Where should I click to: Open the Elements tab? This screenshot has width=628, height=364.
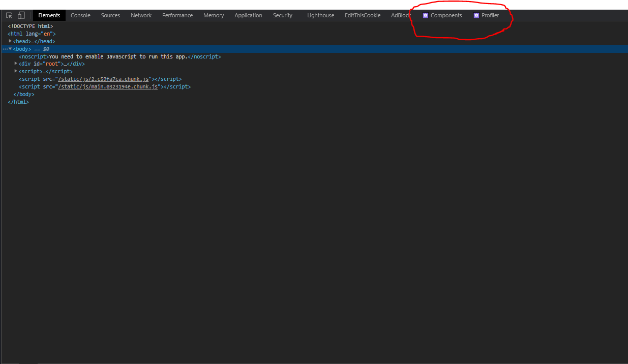pyautogui.click(x=49, y=15)
